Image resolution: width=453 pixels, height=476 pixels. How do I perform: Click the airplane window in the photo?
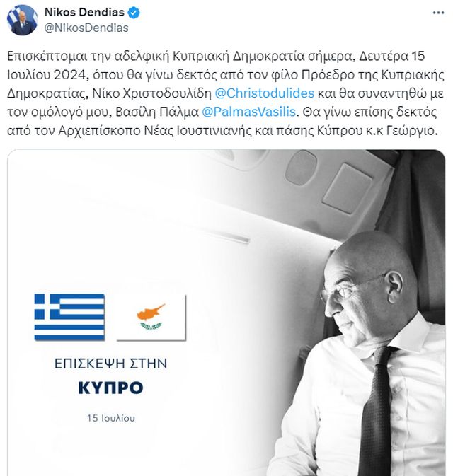[x=301, y=168]
